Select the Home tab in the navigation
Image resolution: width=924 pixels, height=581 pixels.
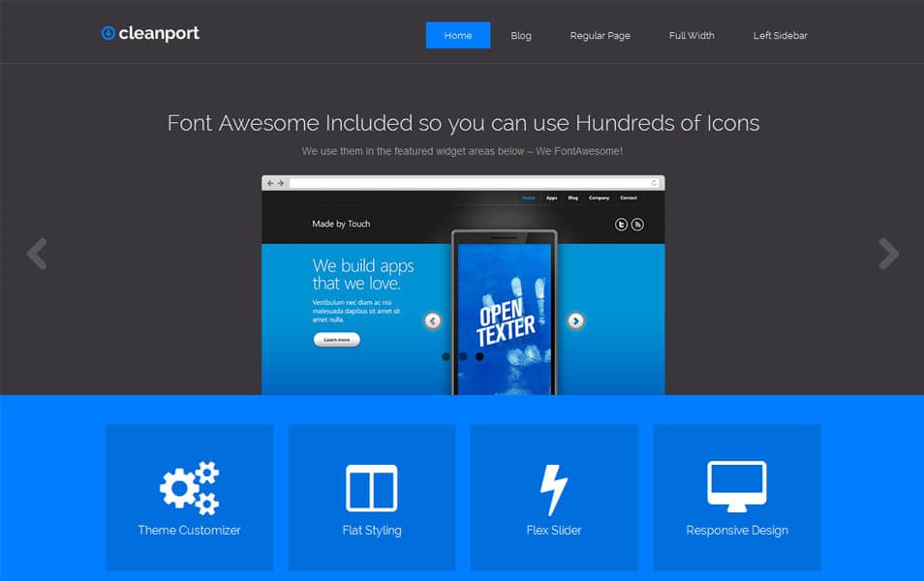(457, 35)
